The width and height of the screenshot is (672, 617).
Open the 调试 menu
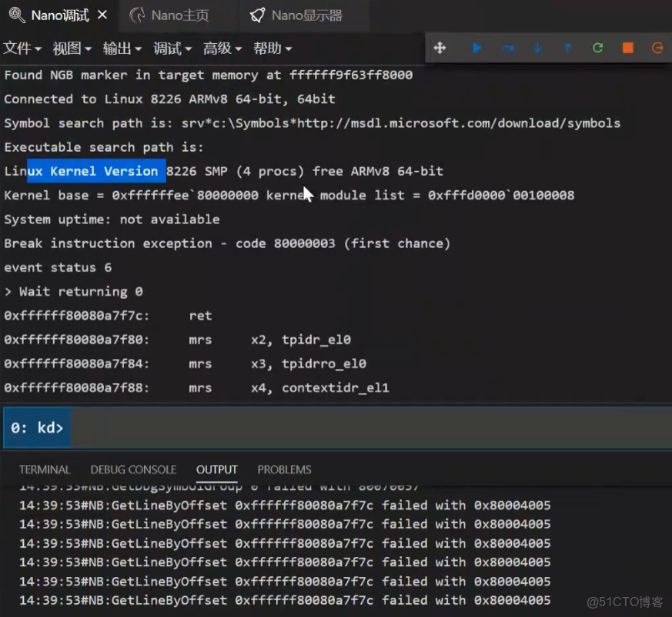[x=172, y=48]
